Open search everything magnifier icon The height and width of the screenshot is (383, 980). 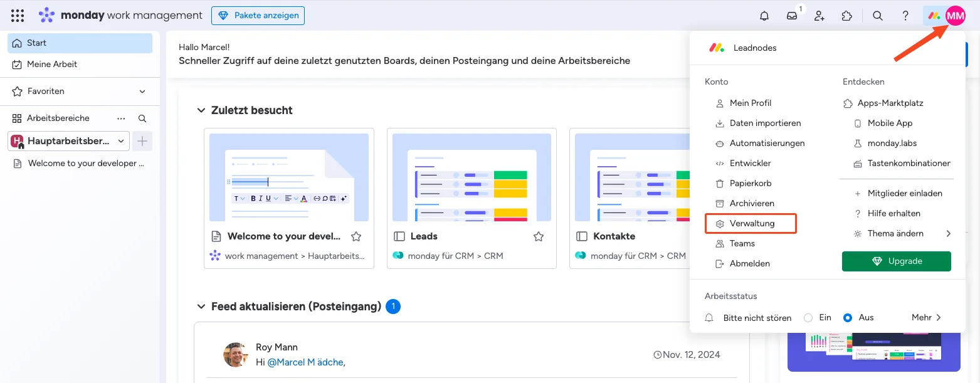click(x=878, y=16)
